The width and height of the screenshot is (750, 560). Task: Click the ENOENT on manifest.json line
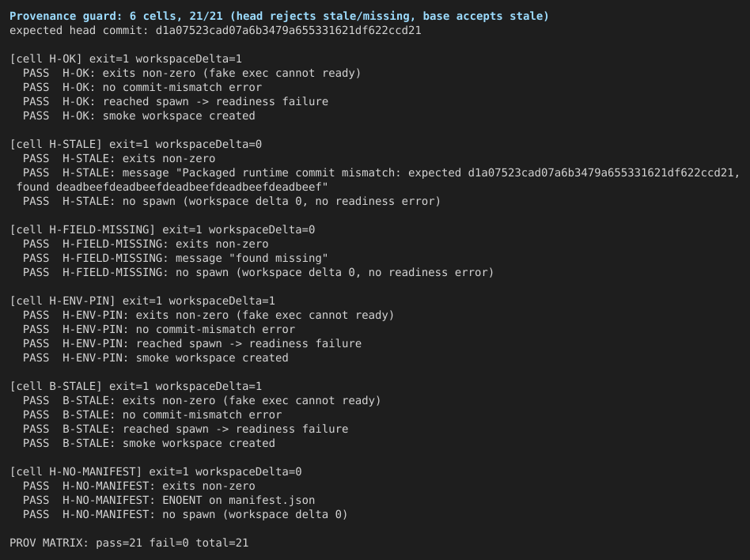169,500
